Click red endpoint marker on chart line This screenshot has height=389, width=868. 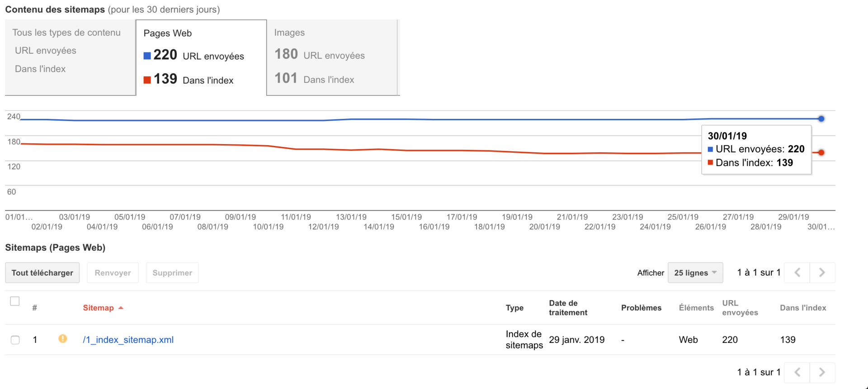pyautogui.click(x=821, y=152)
